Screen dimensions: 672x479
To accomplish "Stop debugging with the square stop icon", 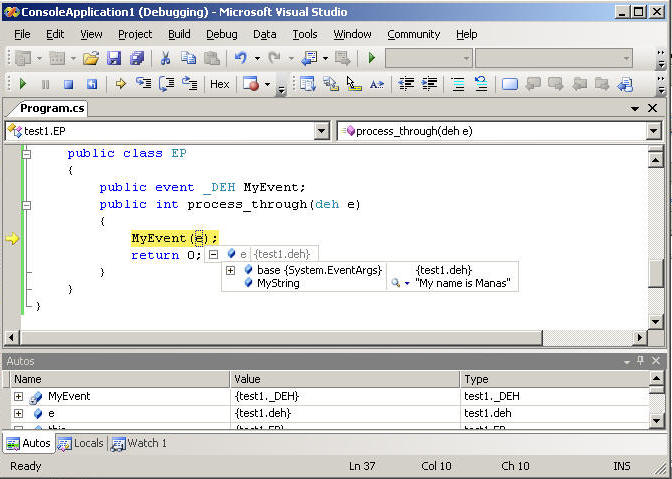I will click(x=68, y=85).
